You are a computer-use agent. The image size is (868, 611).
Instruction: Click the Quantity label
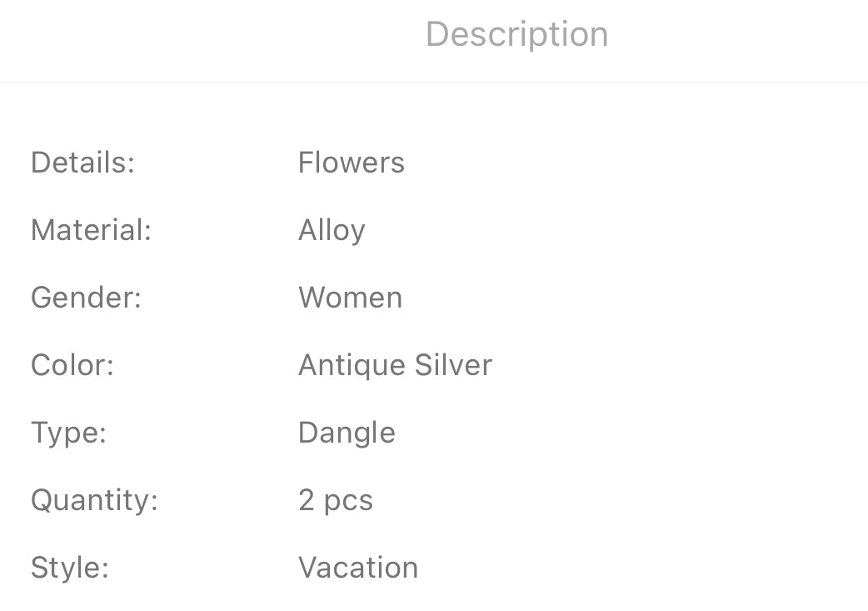pyautogui.click(x=94, y=500)
